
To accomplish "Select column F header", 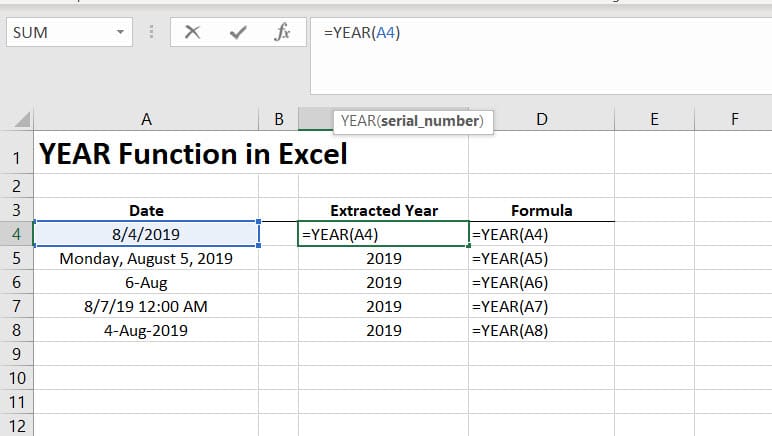I will [x=734, y=120].
